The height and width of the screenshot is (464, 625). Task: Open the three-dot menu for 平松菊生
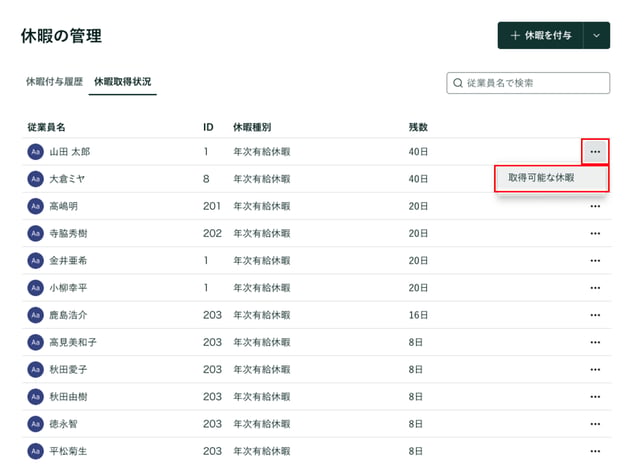[595, 451]
